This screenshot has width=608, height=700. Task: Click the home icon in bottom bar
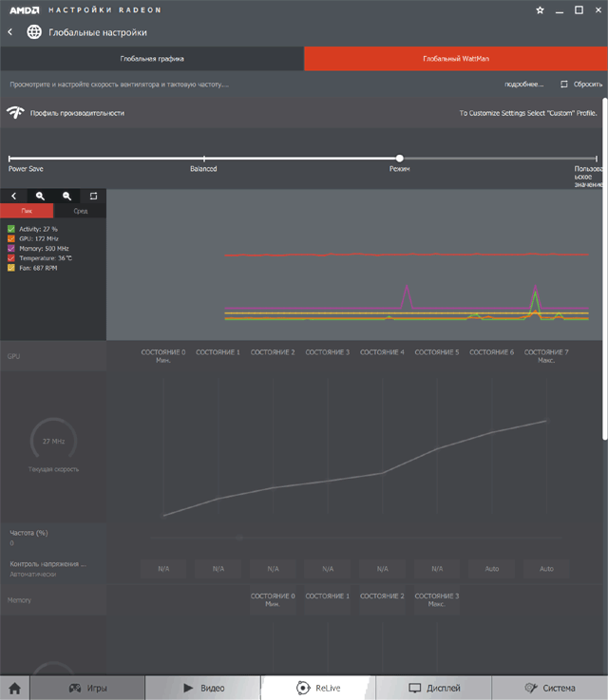click(x=14, y=688)
